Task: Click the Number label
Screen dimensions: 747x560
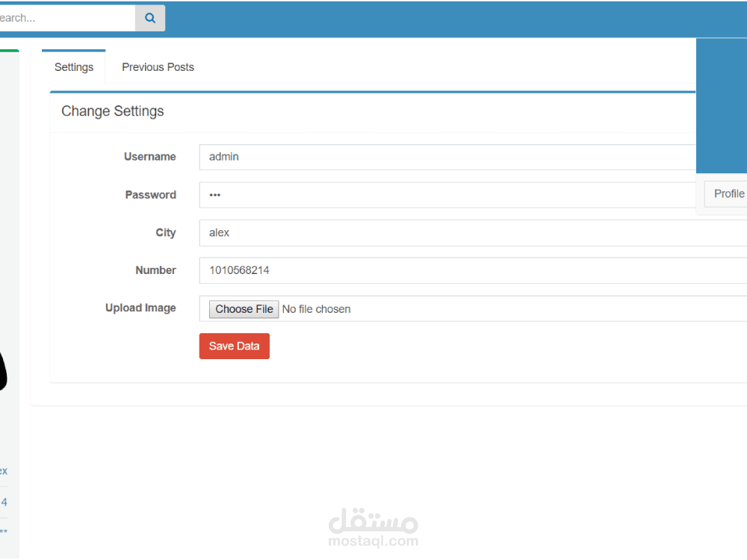Action: click(x=156, y=270)
